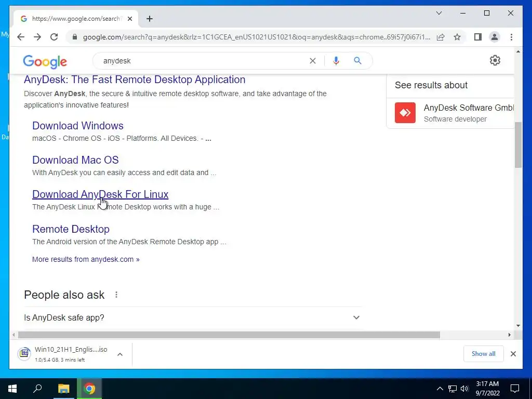Open the Download Windows link
This screenshot has width=532, height=399.
[x=78, y=126]
